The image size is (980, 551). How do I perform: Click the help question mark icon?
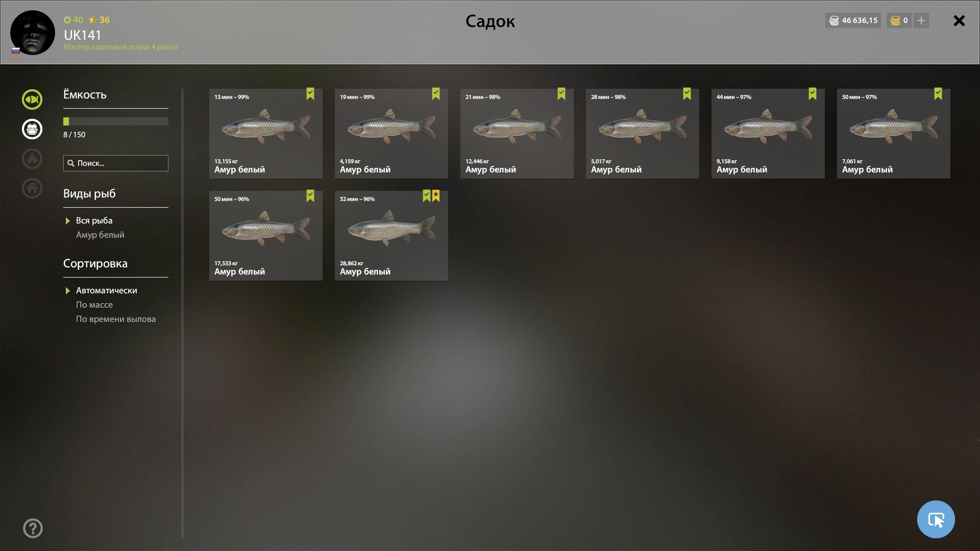pyautogui.click(x=33, y=528)
